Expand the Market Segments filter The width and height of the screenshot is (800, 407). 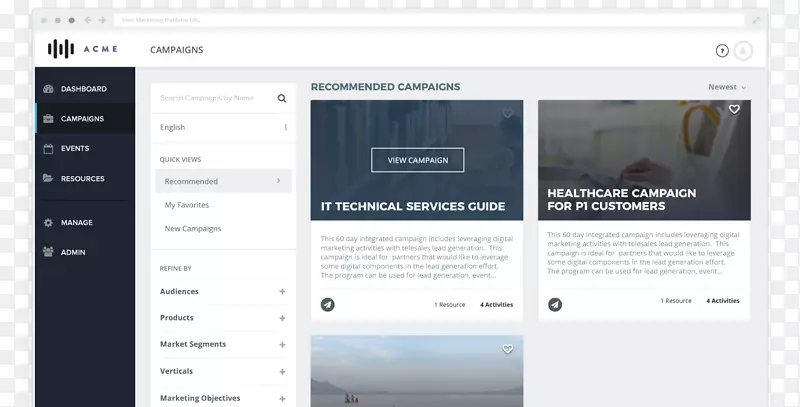(282, 344)
